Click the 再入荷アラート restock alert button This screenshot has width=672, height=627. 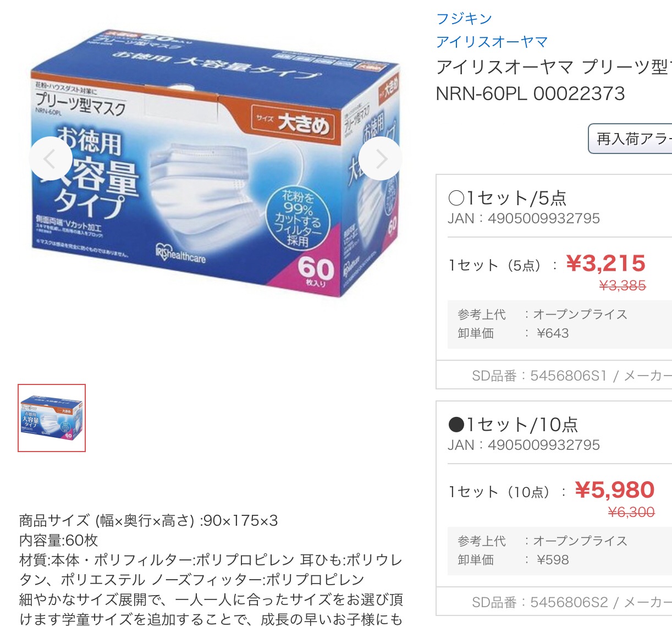tap(630, 139)
